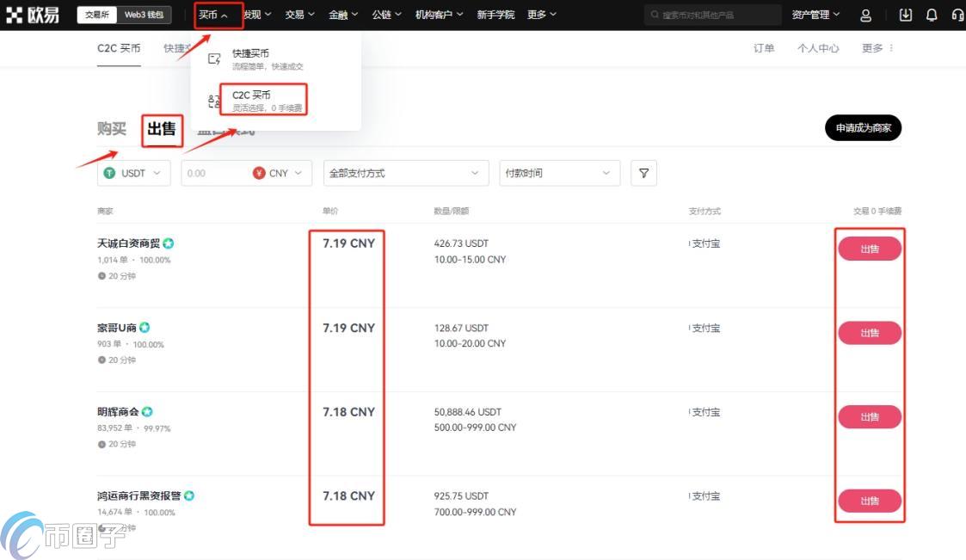Click the verified badge next to 天诚白资商贸
Viewport: 966px width, 560px height.
[169, 243]
